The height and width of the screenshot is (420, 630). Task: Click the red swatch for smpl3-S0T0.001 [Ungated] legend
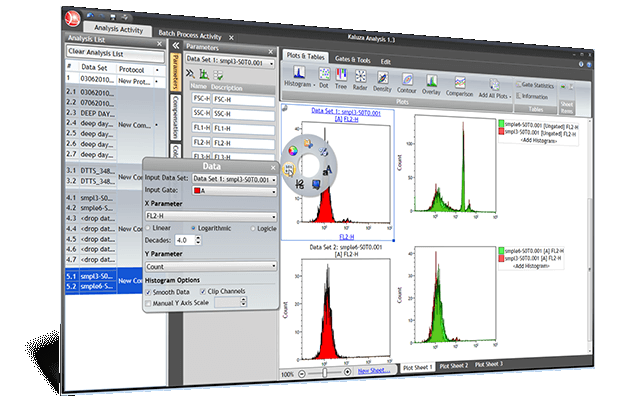point(501,131)
